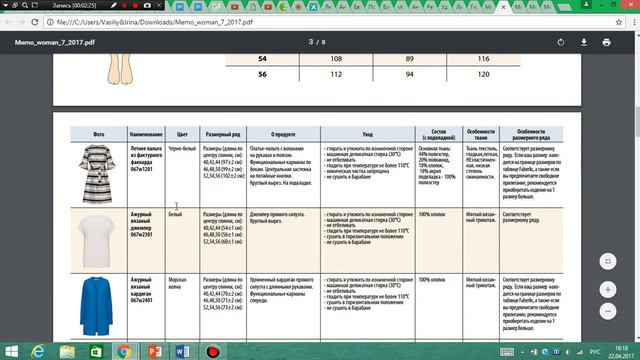Stop recording with the red square button
The height and width of the screenshot is (360, 640).
[135, 5]
